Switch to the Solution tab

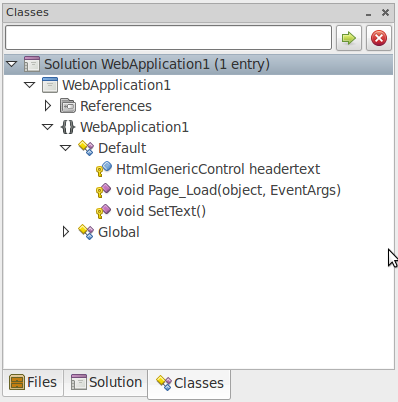(x=106, y=382)
